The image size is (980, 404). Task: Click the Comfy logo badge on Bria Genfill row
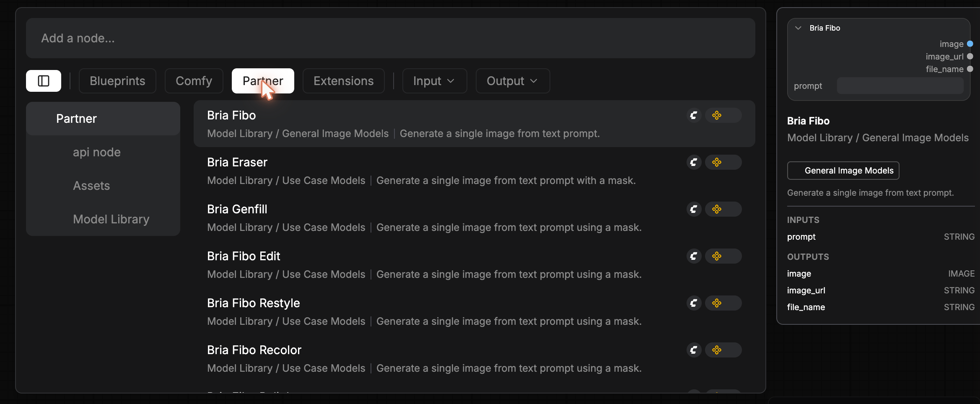[x=694, y=209]
